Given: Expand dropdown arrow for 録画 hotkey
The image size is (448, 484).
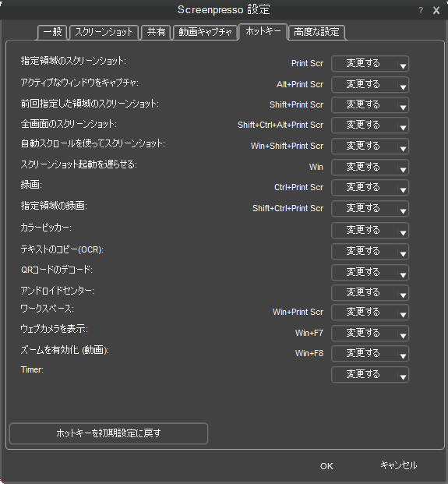Looking at the screenshot, I should click(403, 190).
